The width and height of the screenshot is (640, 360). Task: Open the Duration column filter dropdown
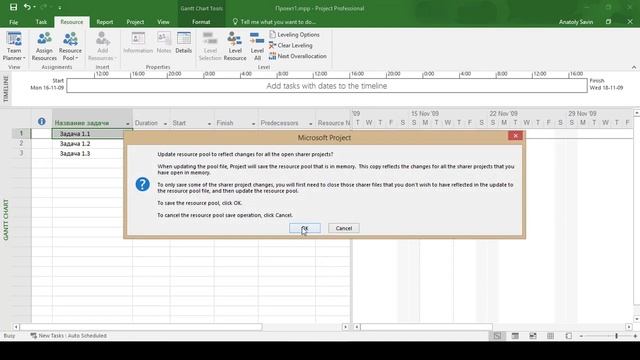pyautogui.click(x=165, y=123)
